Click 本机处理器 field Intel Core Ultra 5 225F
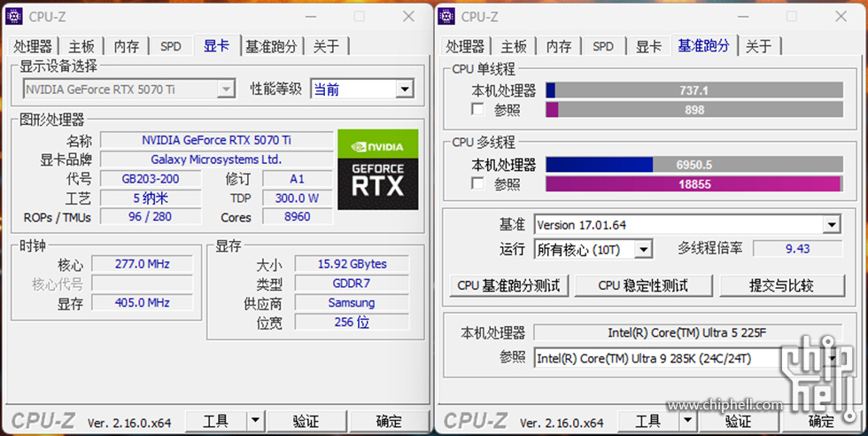 tap(687, 332)
